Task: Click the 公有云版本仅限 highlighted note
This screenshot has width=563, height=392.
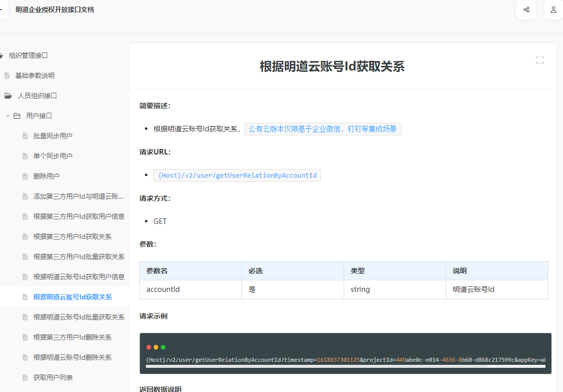Action: (x=323, y=129)
